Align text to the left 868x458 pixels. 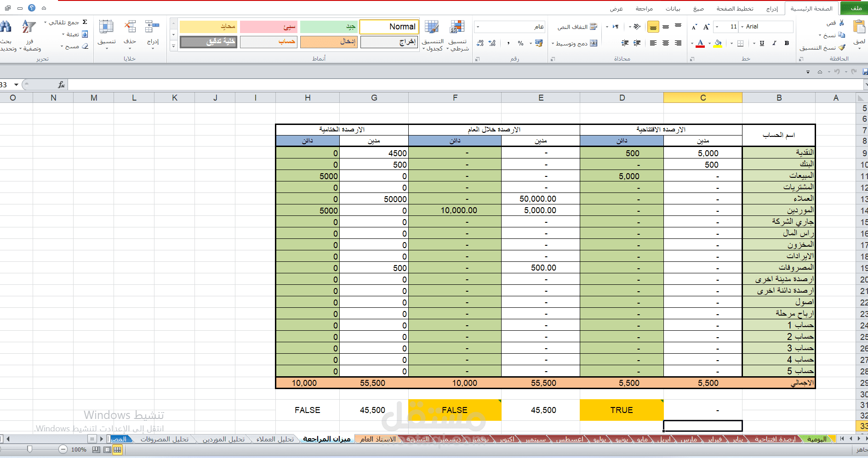click(x=653, y=43)
